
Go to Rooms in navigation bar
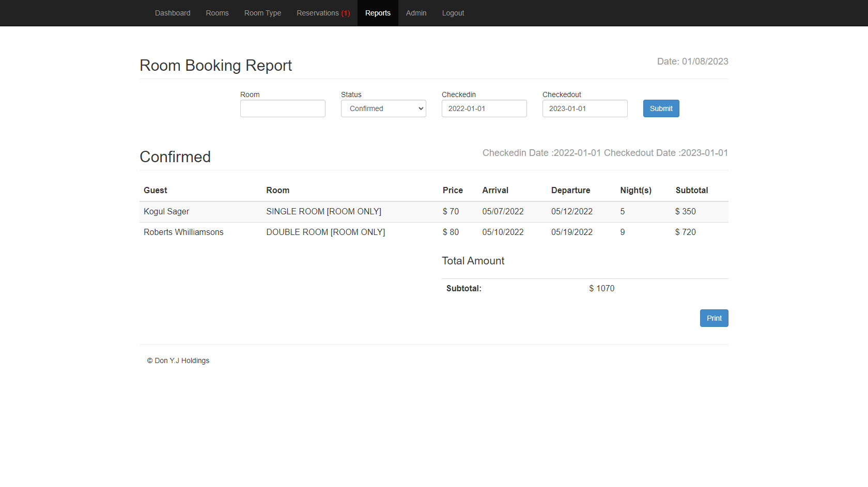click(x=217, y=13)
